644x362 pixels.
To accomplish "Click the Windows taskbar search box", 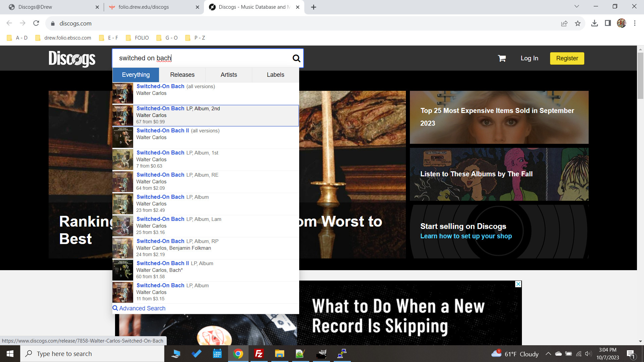I will tap(92, 354).
